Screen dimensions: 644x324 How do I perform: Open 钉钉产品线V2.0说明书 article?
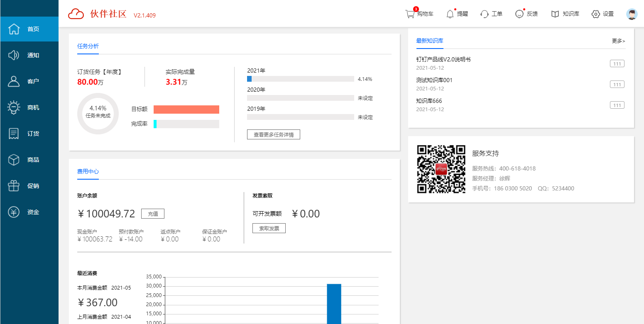443,59
